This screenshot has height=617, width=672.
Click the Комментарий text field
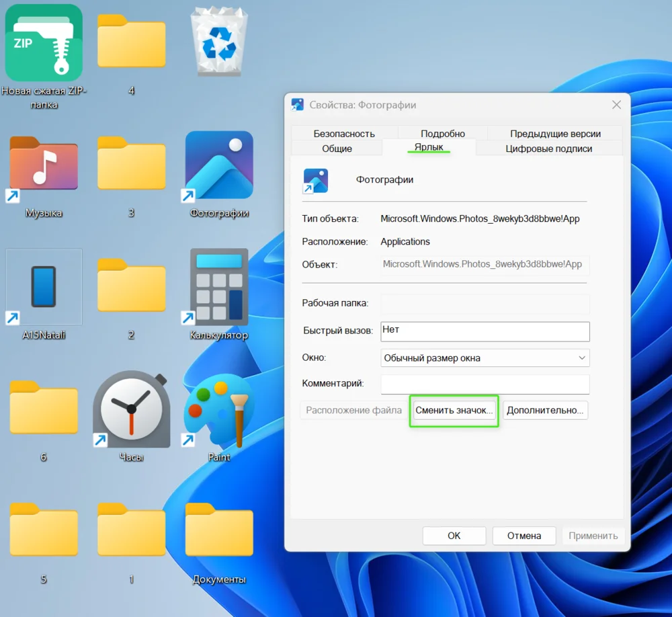[485, 384]
